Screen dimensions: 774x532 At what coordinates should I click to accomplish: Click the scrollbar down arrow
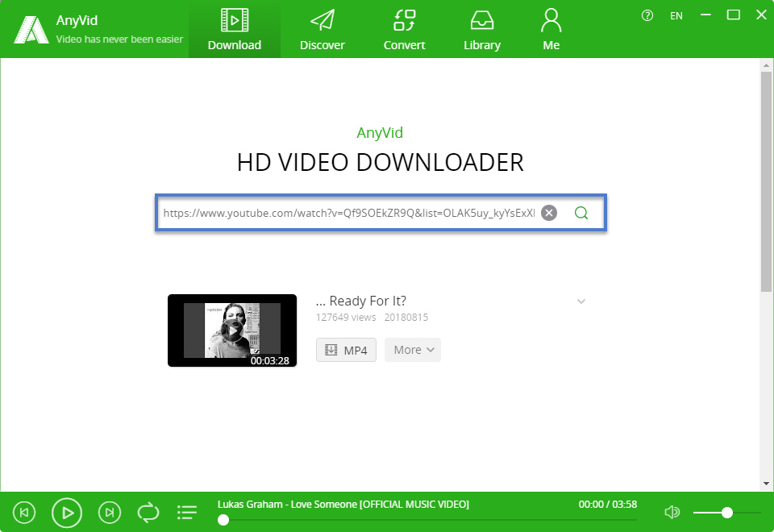click(x=766, y=484)
